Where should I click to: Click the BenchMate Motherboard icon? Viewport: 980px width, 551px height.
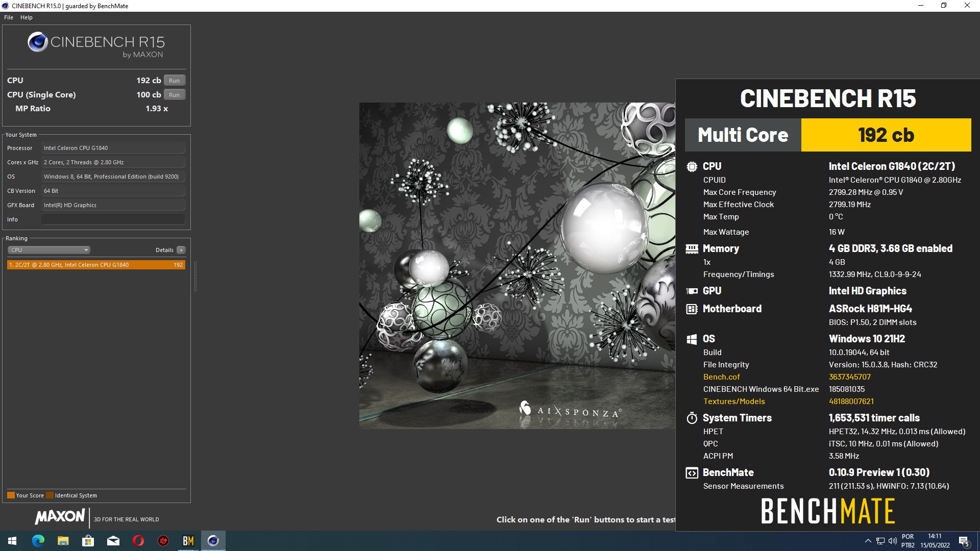point(692,309)
